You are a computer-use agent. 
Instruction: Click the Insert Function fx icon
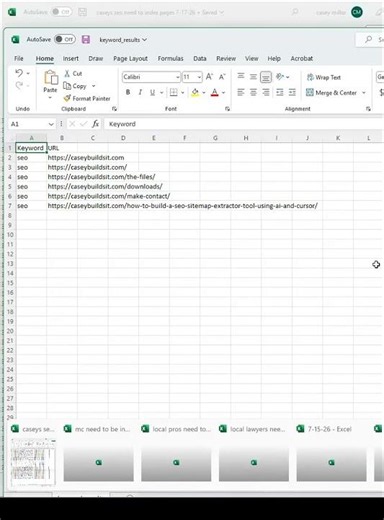(95, 124)
